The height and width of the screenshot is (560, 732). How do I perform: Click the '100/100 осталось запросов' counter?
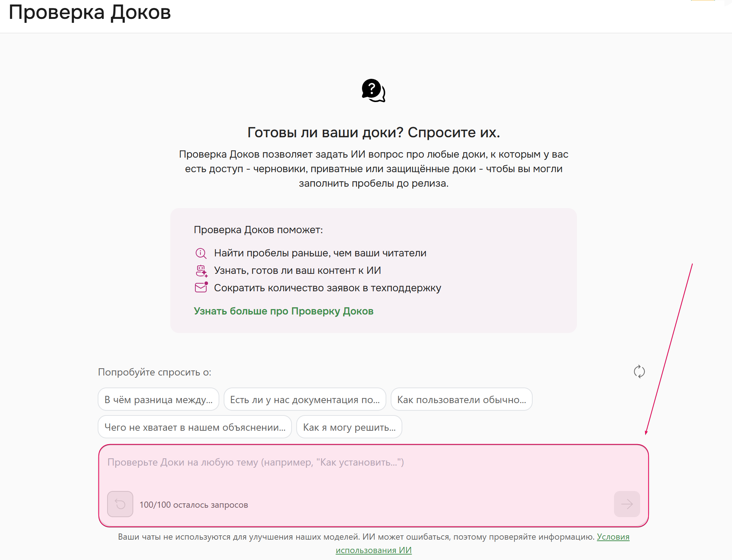[194, 504]
